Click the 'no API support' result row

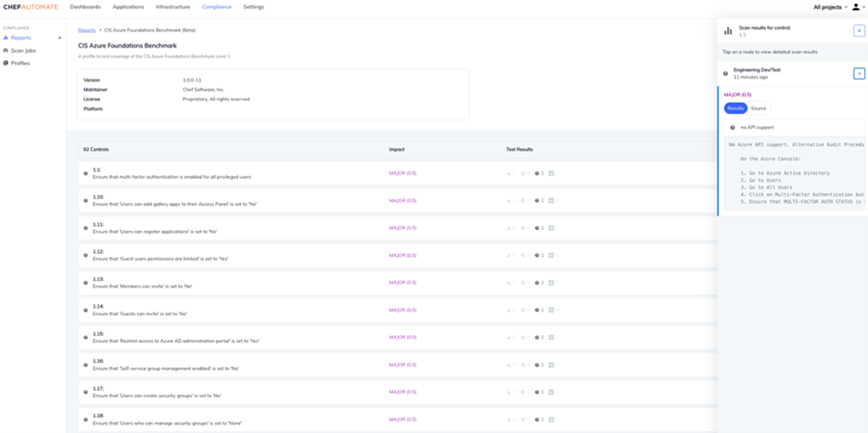795,127
